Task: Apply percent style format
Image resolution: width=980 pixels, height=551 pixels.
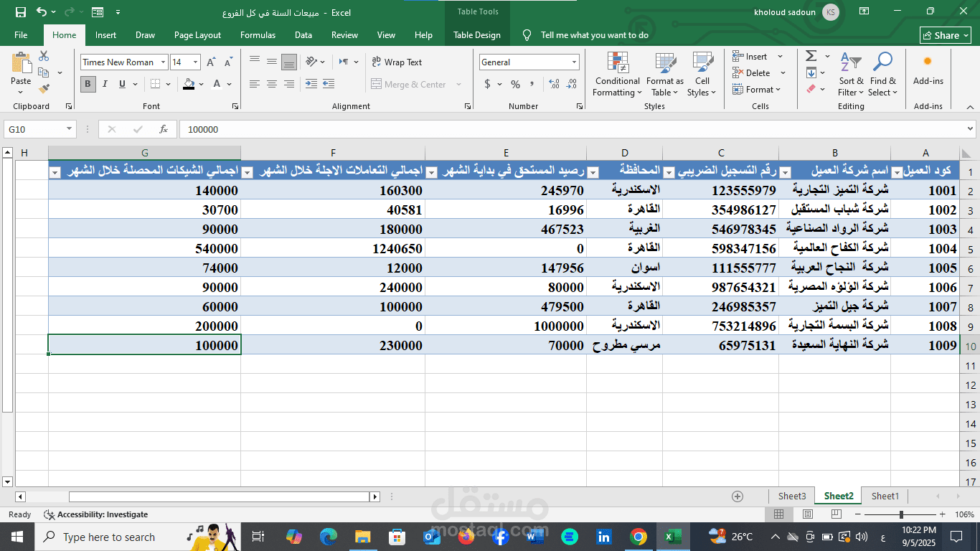Action: pos(515,85)
